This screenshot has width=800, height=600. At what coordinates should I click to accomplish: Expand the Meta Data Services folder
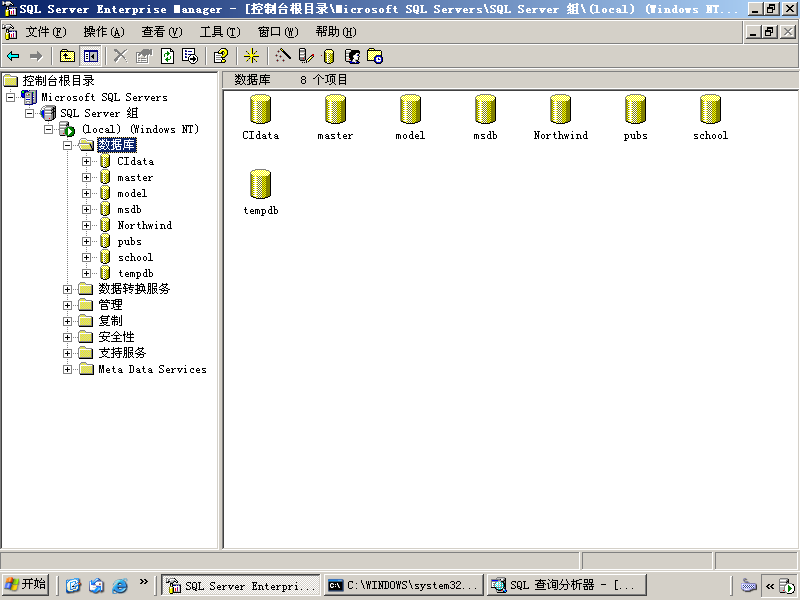pos(67,369)
